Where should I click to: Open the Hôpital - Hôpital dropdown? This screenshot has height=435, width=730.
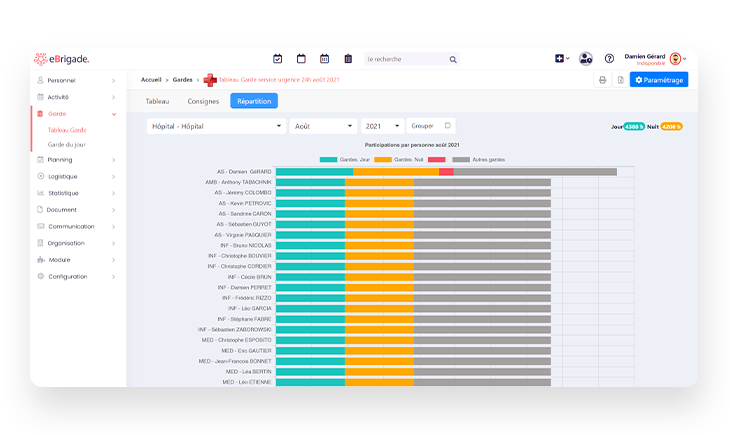click(216, 126)
